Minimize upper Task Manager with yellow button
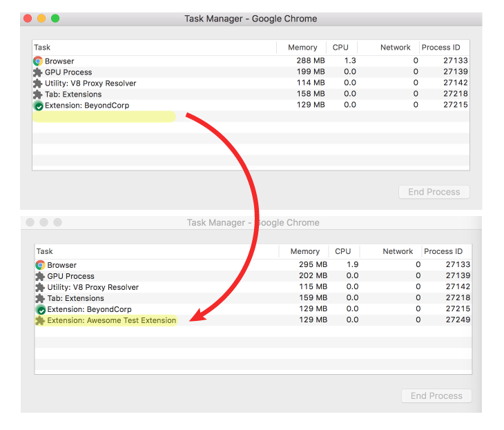 click(41, 19)
